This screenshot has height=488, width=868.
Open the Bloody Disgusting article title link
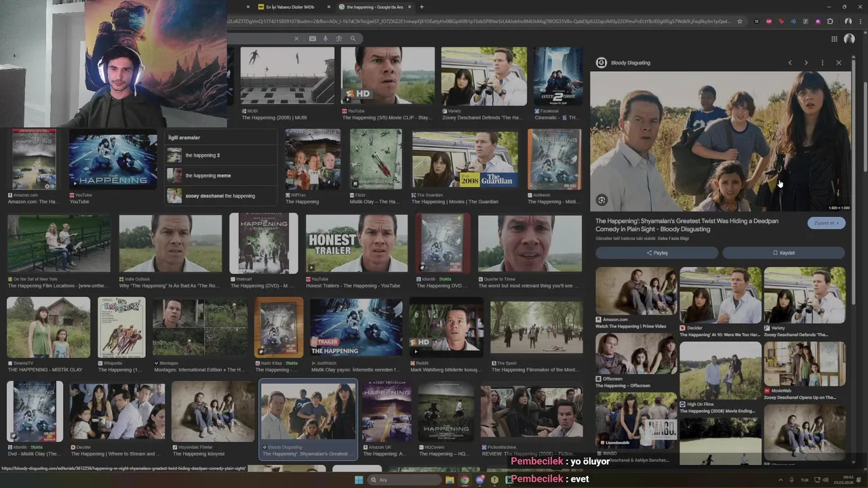coord(687,225)
